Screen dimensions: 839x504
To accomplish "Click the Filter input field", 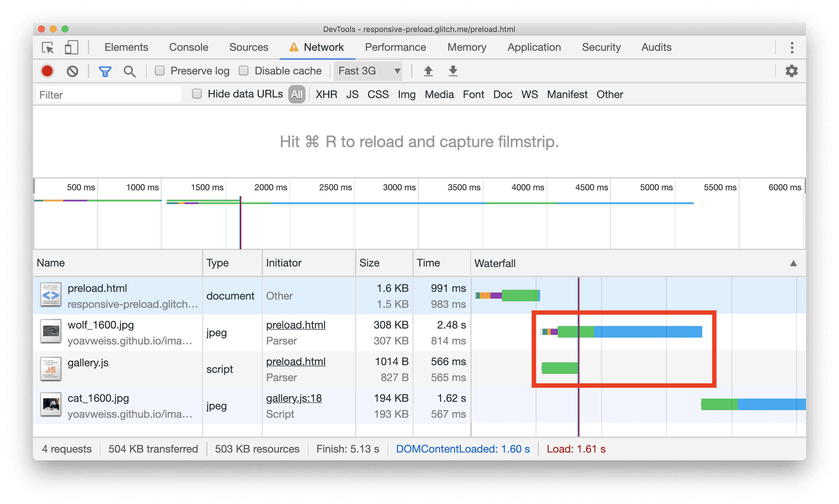I will pos(111,95).
